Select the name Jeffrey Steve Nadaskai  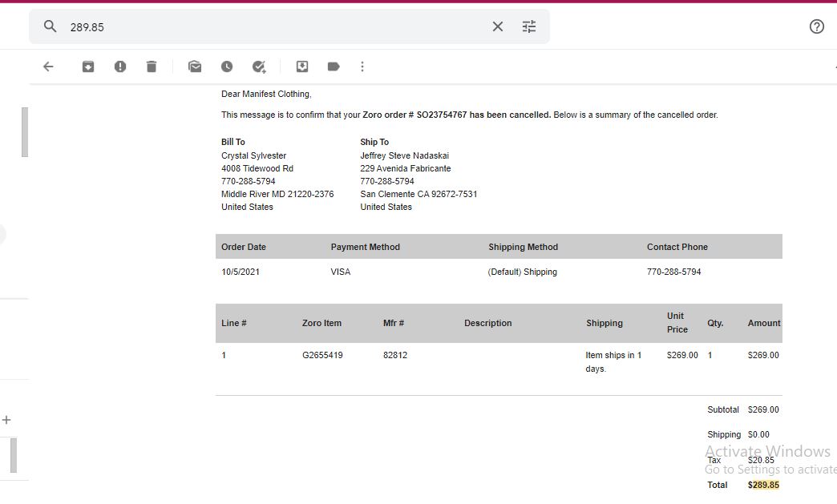[x=405, y=155]
